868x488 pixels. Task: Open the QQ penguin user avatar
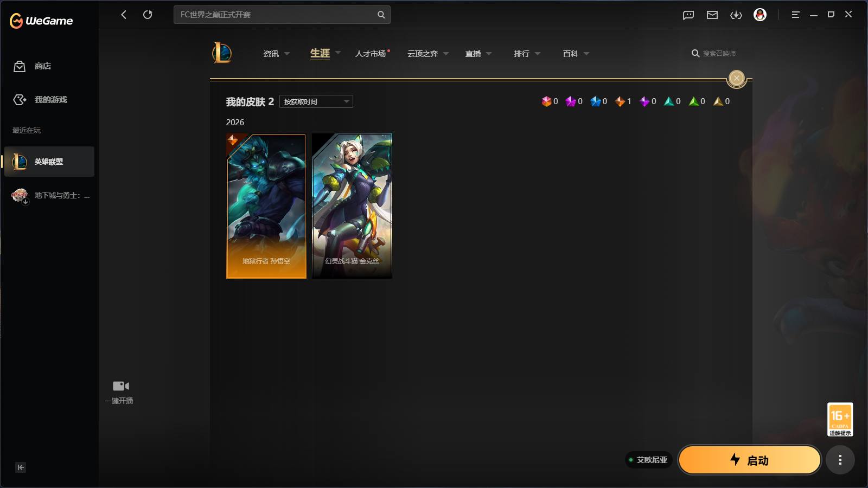point(760,15)
